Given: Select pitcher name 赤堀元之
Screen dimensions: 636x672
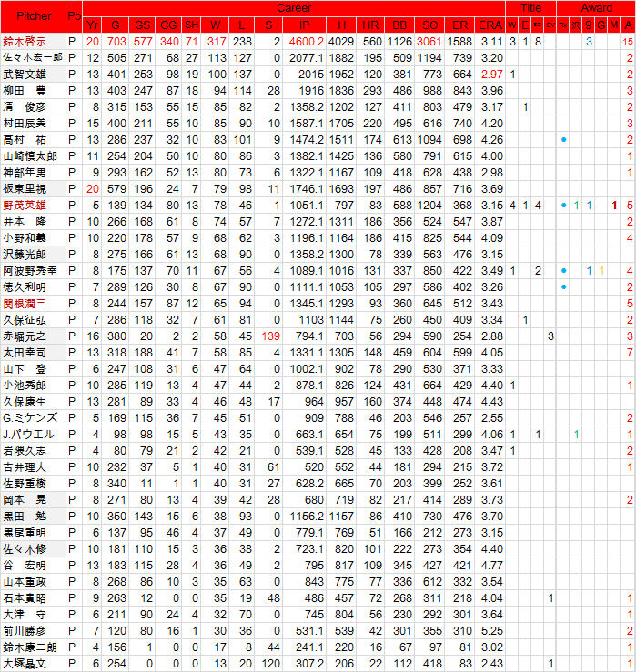Looking at the screenshot, I should (25, 336).
